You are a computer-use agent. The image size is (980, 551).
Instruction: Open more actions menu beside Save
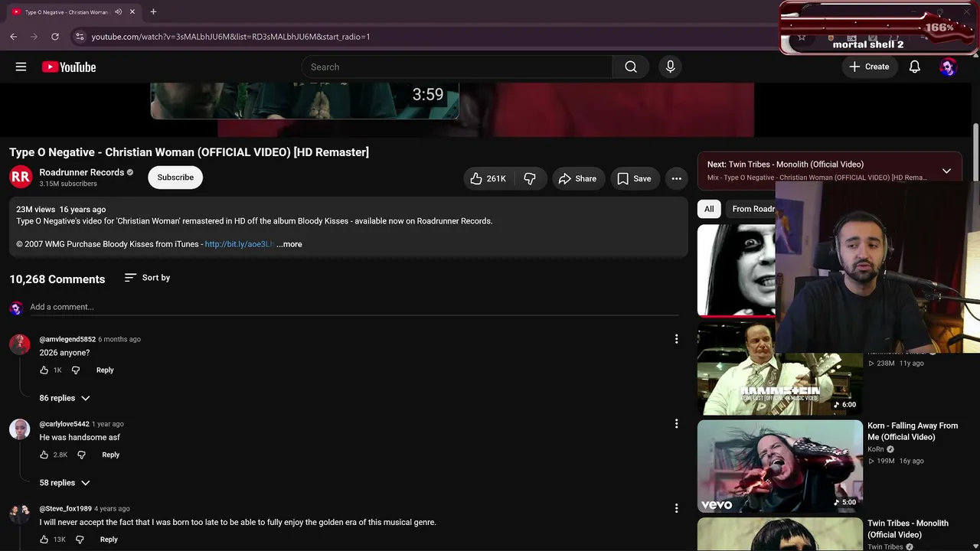tap(676, 178)
